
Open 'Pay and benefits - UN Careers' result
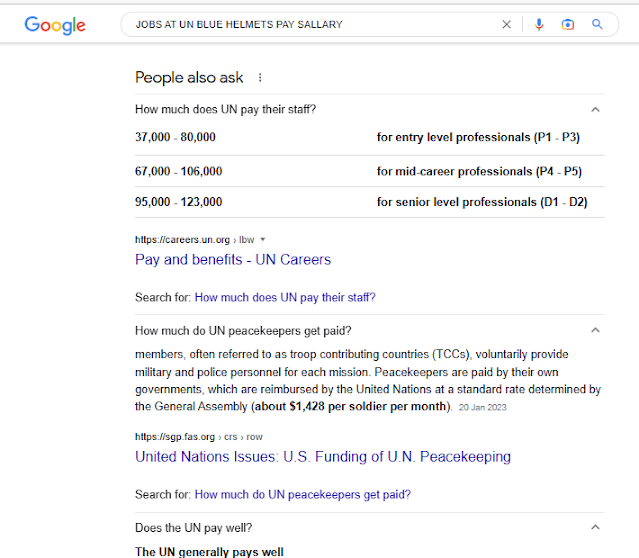click(x=233, y=260)
